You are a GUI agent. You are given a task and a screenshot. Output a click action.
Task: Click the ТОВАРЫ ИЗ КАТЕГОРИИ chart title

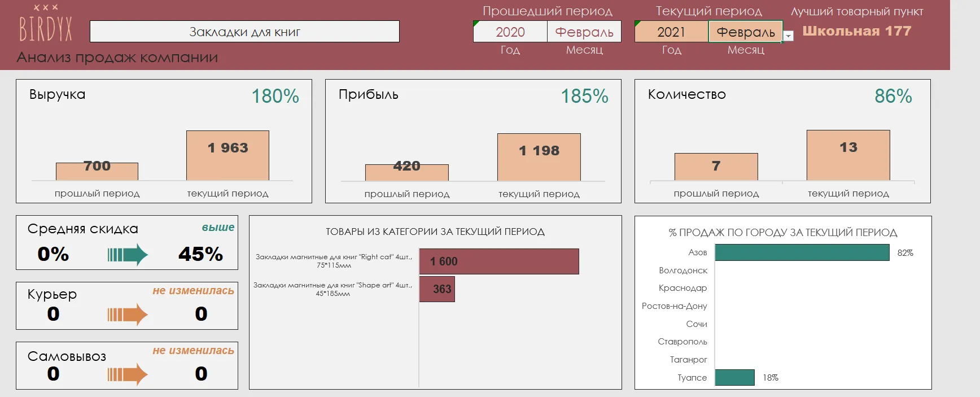(x=435, y=232)
